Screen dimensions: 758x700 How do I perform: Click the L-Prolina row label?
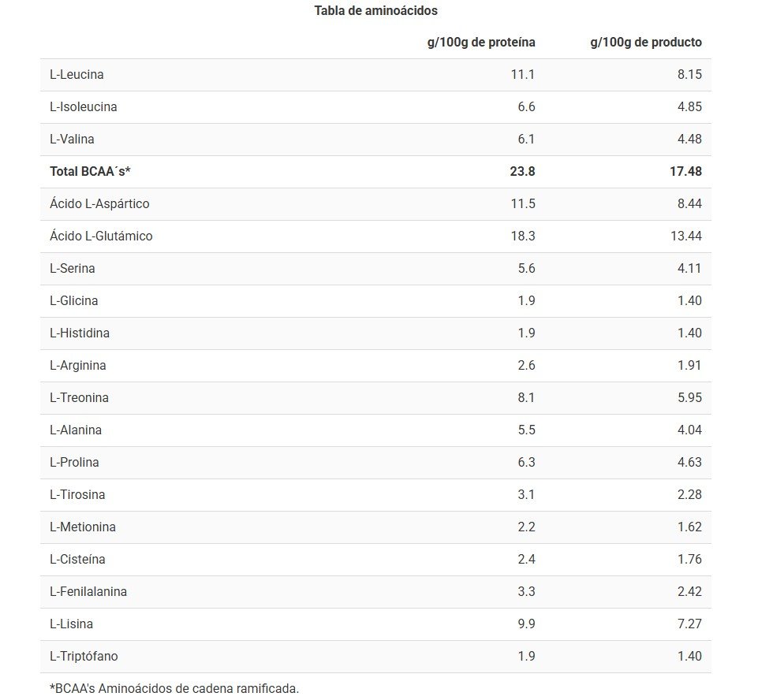(74, 463)
